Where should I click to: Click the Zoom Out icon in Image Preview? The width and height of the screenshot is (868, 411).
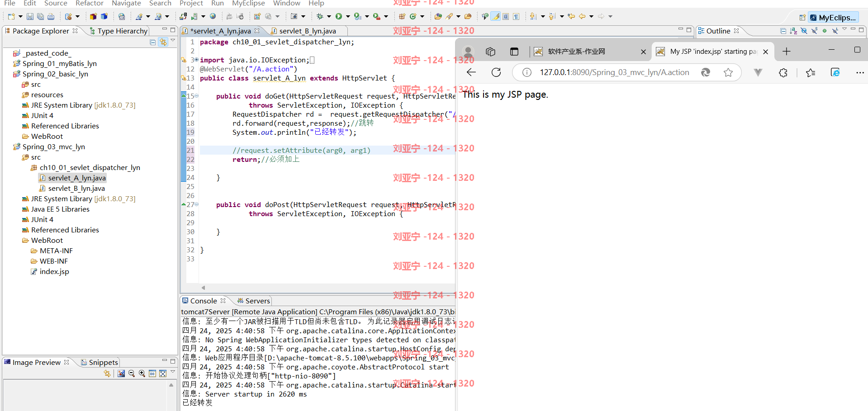[132, 373]
